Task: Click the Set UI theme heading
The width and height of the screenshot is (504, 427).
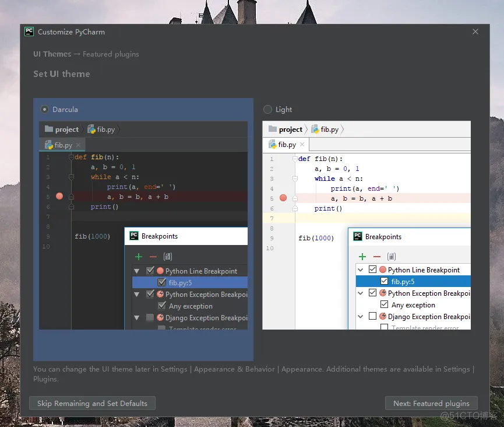Action: pyautogui.click(x=62, y=74)
